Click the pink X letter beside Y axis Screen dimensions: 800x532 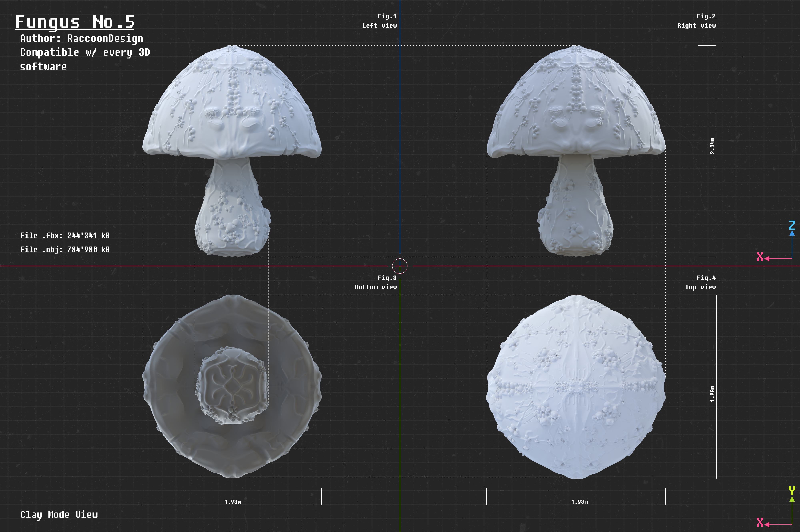[760, 522]
